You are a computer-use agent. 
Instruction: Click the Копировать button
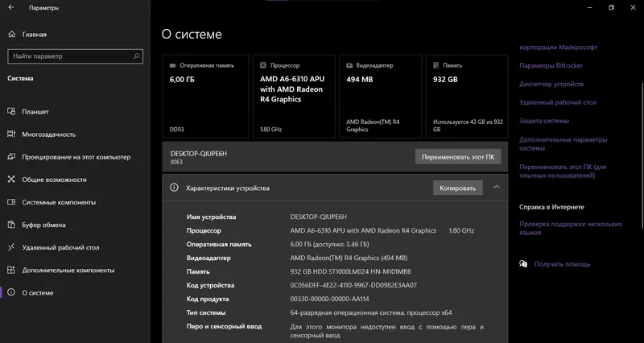457,188
